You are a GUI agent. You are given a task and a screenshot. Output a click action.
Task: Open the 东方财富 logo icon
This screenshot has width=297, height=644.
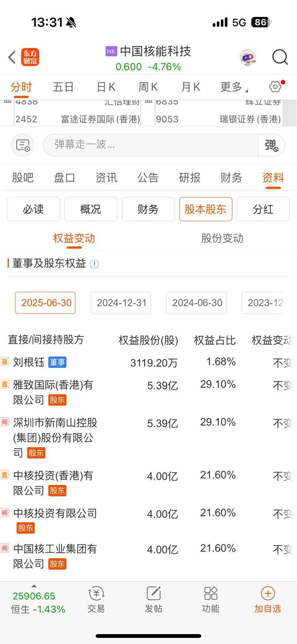(30, 57)
